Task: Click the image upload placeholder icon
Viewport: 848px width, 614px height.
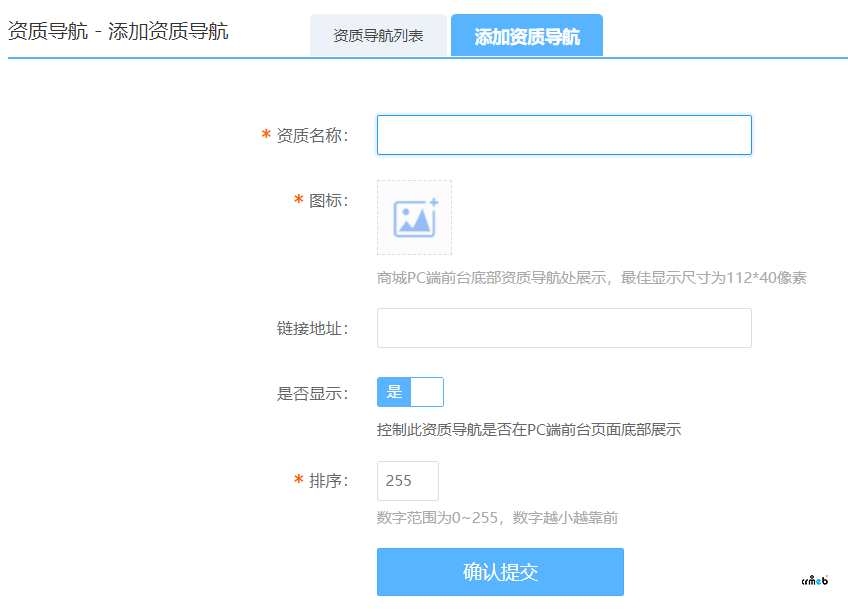Action: [x=414, y=218]
